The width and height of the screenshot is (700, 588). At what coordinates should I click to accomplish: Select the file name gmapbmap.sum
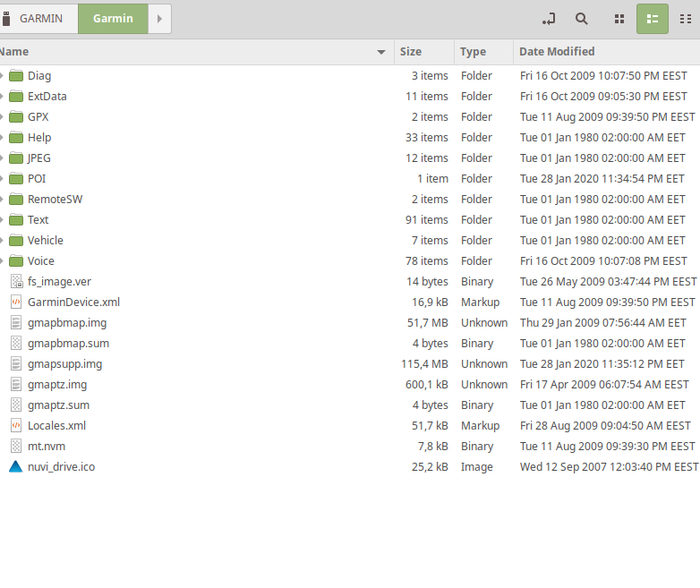click(68, 344)
